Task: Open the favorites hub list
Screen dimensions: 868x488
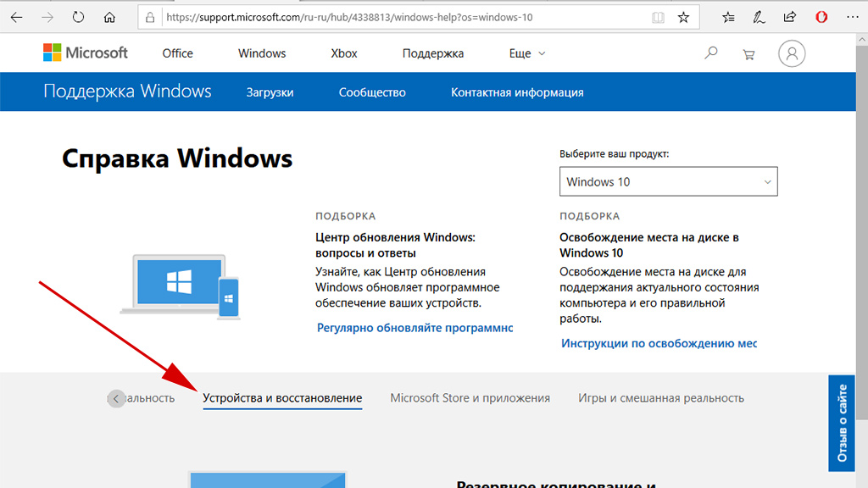Action: (x=728, y=17)
